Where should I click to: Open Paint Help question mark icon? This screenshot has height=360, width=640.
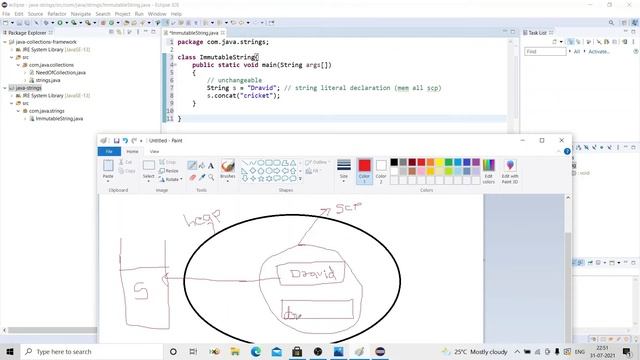click(x=567, y=151)
